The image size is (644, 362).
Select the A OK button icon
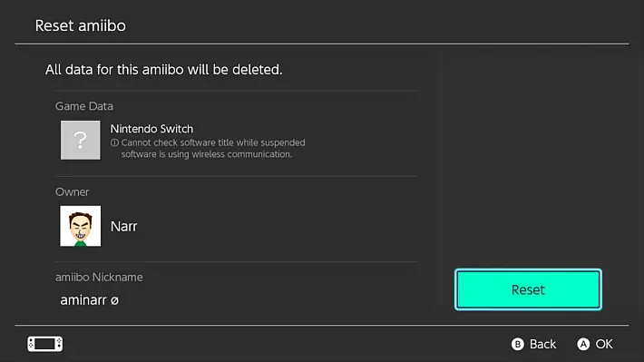click(x=583, y=344)
